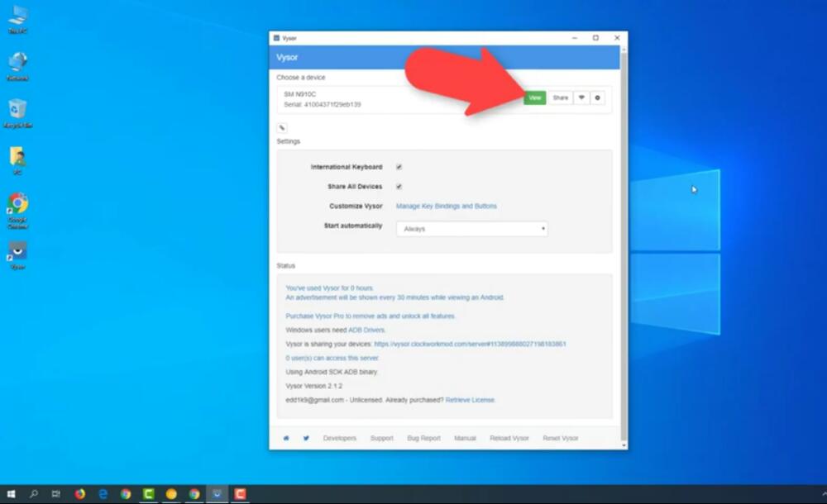The image size is (827, 504).
Task: Open Purchase Vysor Pro link
Action: point(370,316)
